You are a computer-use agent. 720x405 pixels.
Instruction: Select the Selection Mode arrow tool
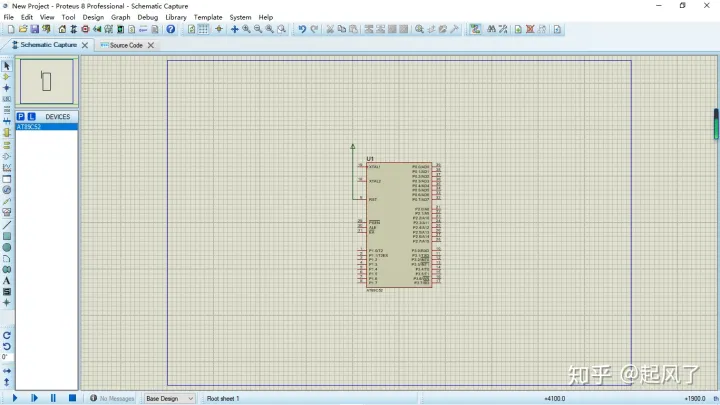7,66
